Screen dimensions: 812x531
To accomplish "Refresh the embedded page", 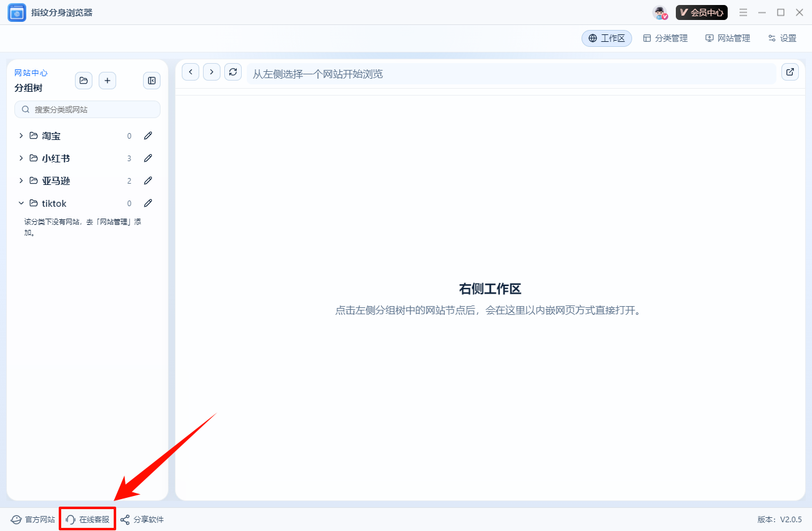I will pyautogui.click(x=233, y=72).
